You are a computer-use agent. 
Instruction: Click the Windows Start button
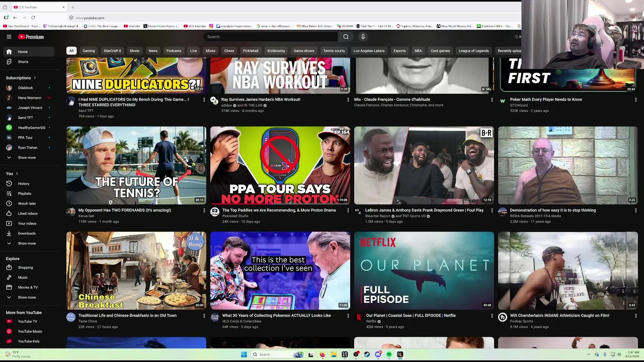[244, 354]
